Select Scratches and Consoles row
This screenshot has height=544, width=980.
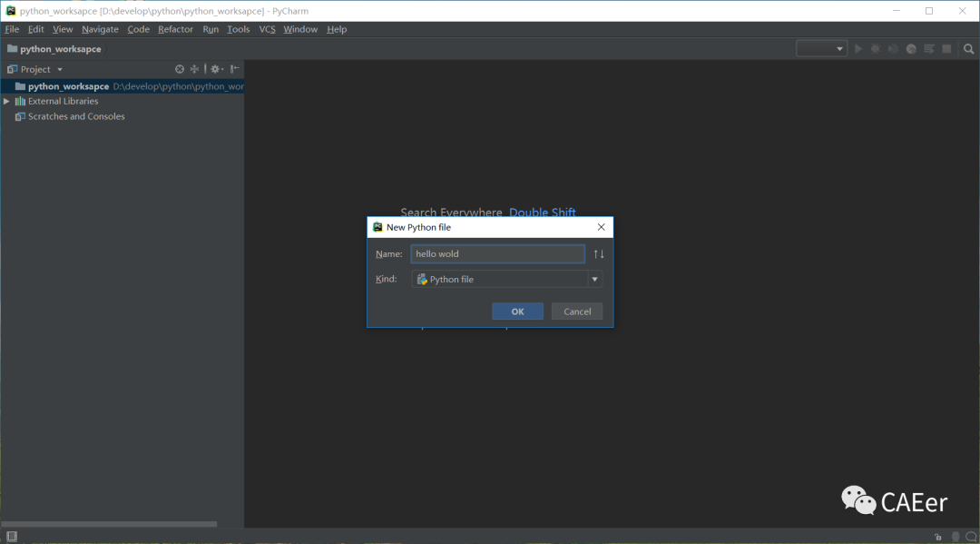(x=122, y=116)
